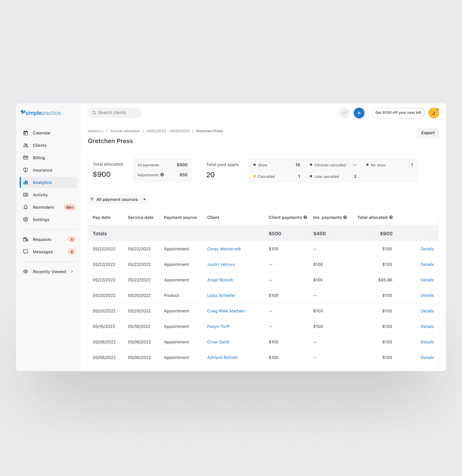Click the blue plus create button
The image size is (462, 476).
(x=359, y=113)
